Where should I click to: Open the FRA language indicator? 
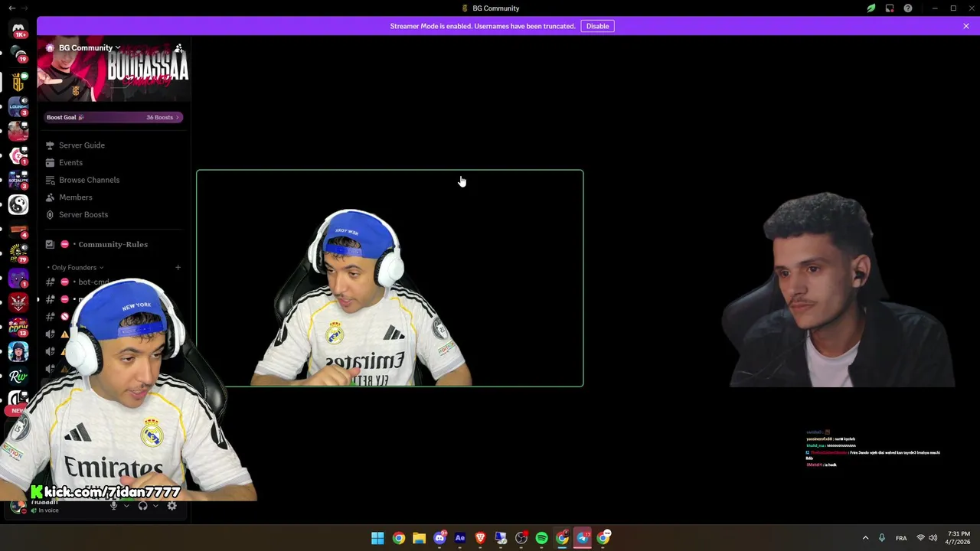901,538
